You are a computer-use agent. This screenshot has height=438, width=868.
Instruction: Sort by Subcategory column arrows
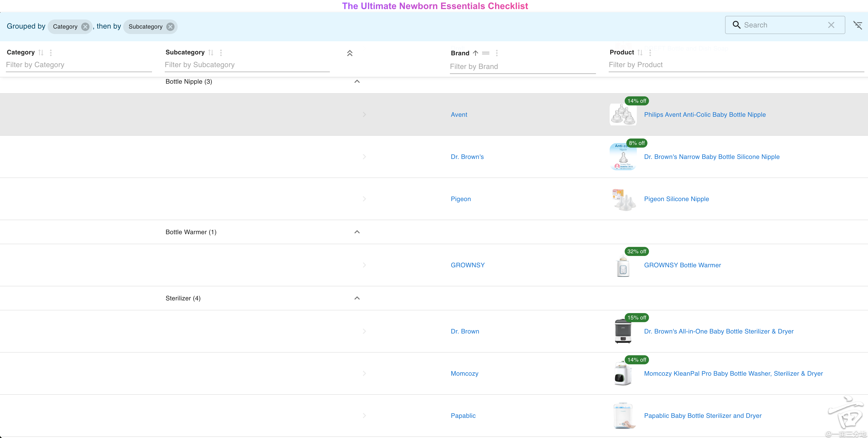point(211,53)
